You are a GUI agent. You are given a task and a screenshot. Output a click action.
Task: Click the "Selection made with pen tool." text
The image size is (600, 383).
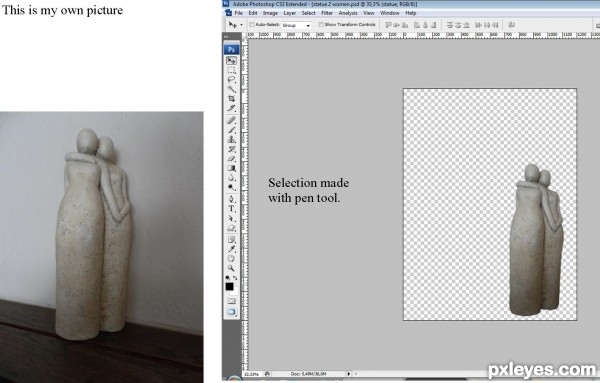click(x=308, y=190)
